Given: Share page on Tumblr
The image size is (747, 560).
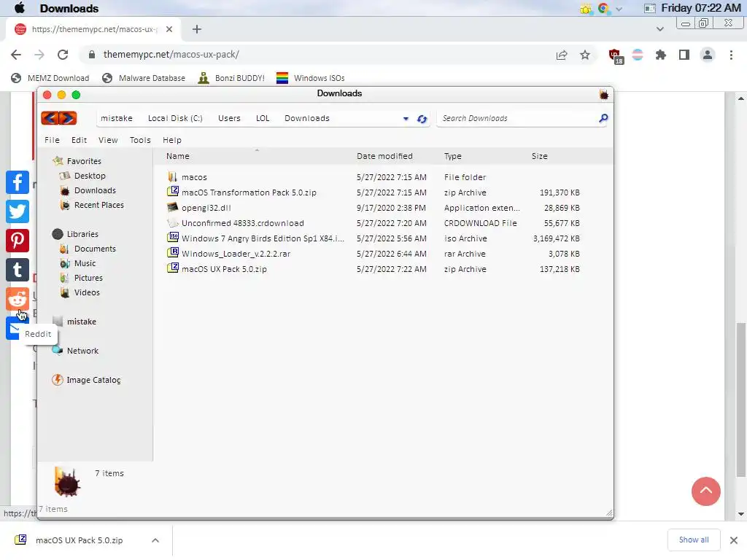Looking at the screenshot, I should pyautogui.click(x=18, y=270).
